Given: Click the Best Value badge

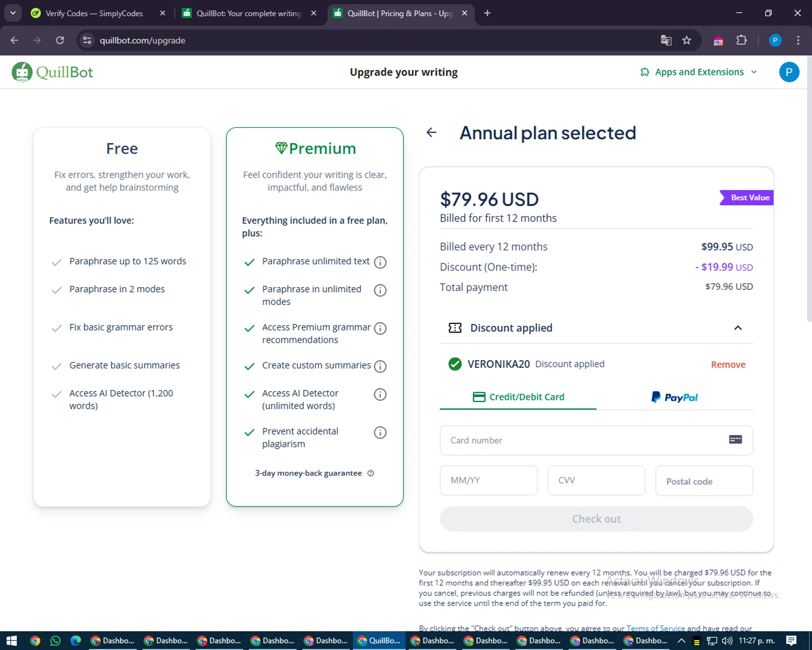Looking at the screenshot, I should pyautogui.click(x=746, y=198).
